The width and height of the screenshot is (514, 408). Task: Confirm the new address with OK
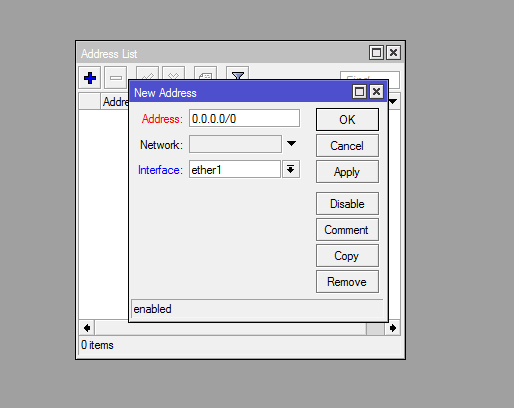347,119
